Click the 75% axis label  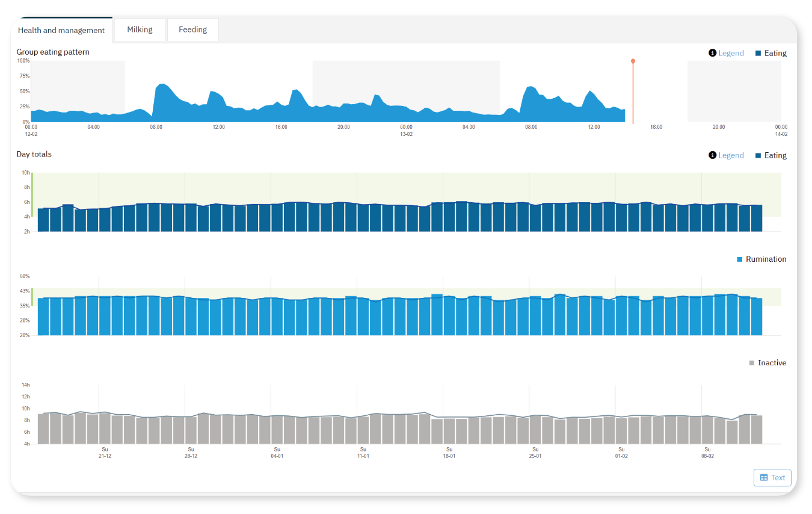click(25, 76)
